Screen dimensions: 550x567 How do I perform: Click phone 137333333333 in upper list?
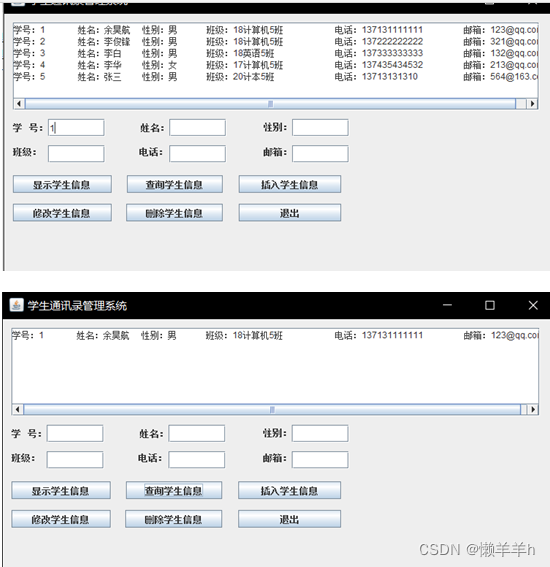pyautogui.click(x=392, y=53)
